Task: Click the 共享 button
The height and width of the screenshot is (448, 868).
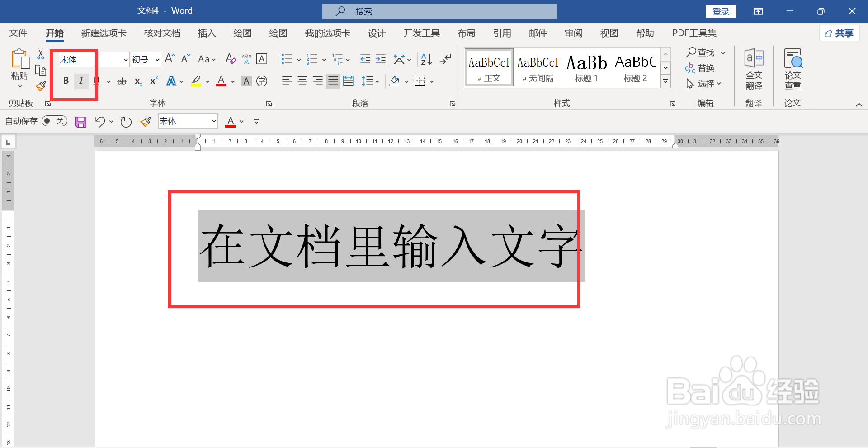Action: click(839, 33)
